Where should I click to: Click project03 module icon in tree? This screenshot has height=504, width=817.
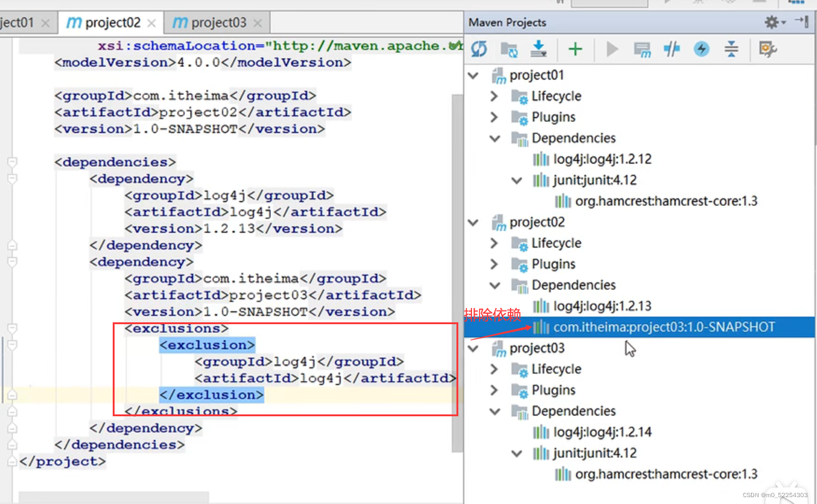coord(498,348)
